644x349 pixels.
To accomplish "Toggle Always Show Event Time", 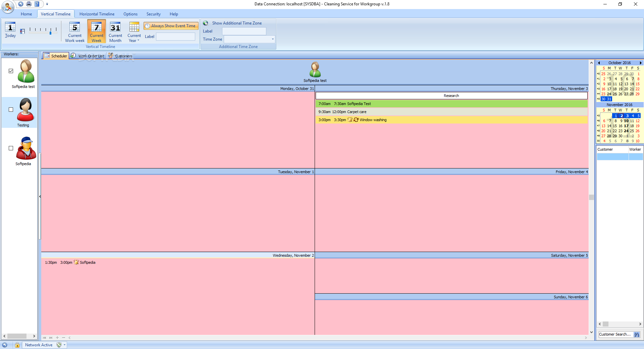I will 171,26.
